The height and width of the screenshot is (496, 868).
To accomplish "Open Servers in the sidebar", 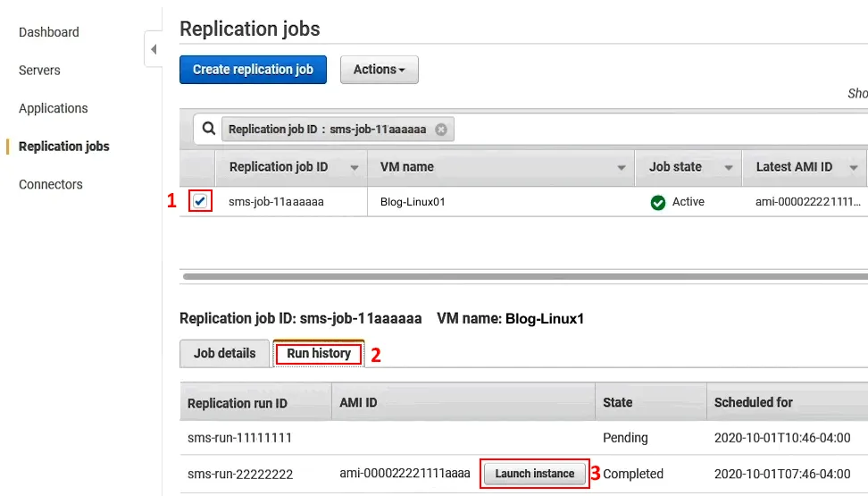I will point(39,71).
